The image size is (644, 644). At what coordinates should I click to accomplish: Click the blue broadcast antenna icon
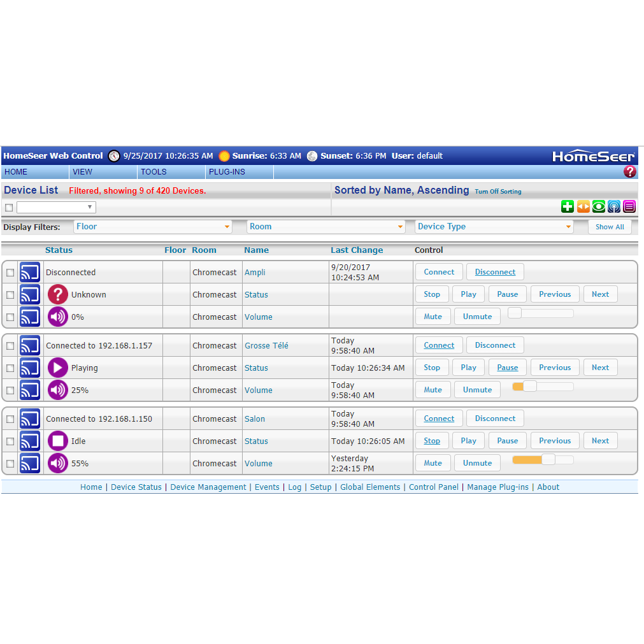pos(613,206)
